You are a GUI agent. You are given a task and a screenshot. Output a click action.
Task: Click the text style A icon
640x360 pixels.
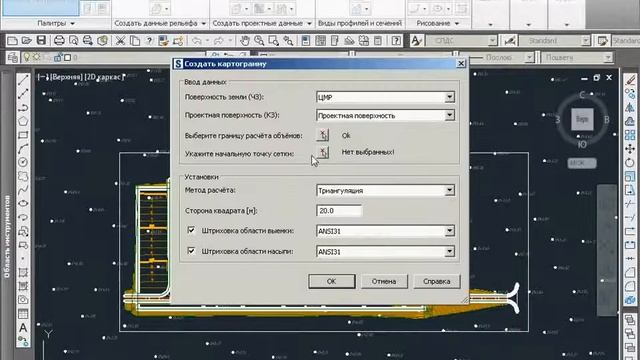tap(416, 40)
